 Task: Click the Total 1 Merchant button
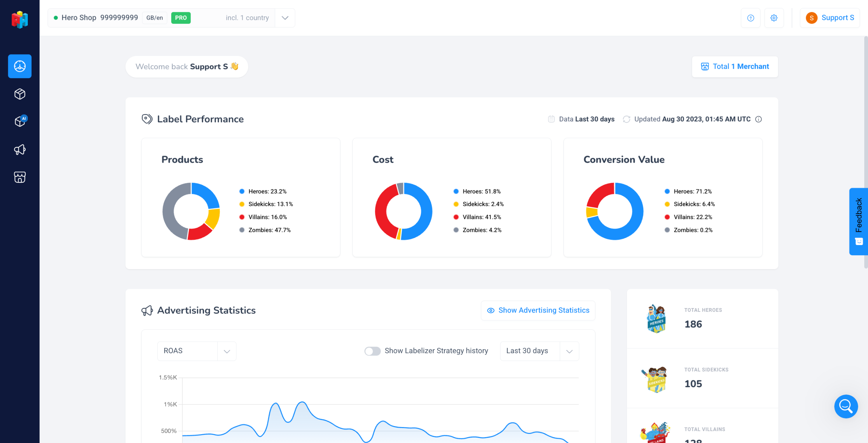pos(735,66)
